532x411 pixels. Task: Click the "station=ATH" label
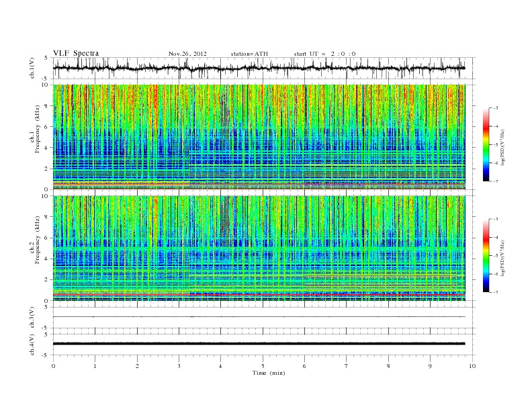click(249, 54)
